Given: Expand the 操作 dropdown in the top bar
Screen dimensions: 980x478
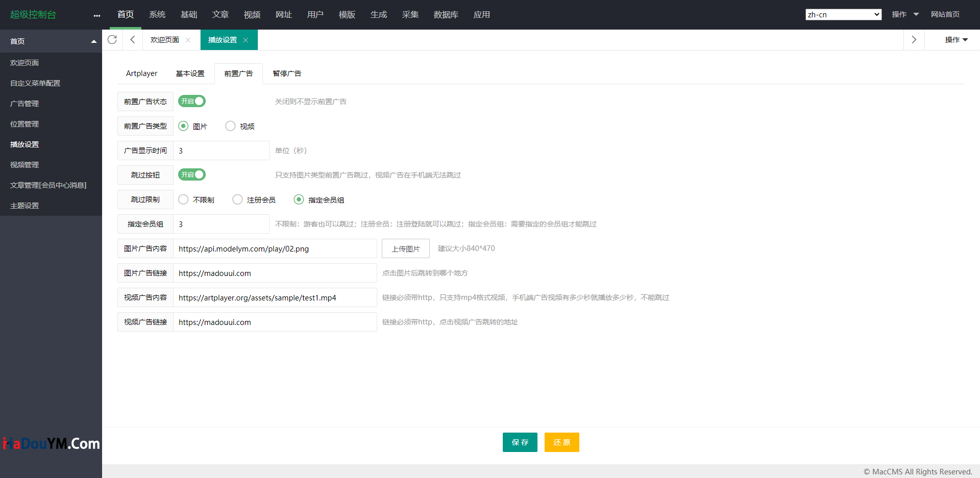Looking at the screenshot, I should (x=905, y=15).
